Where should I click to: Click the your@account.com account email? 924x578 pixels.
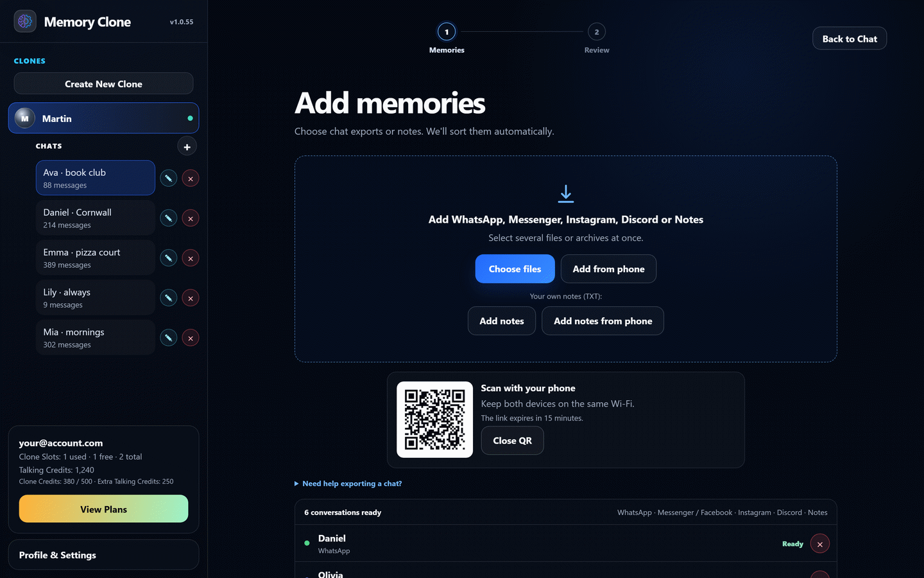[61, 443]
